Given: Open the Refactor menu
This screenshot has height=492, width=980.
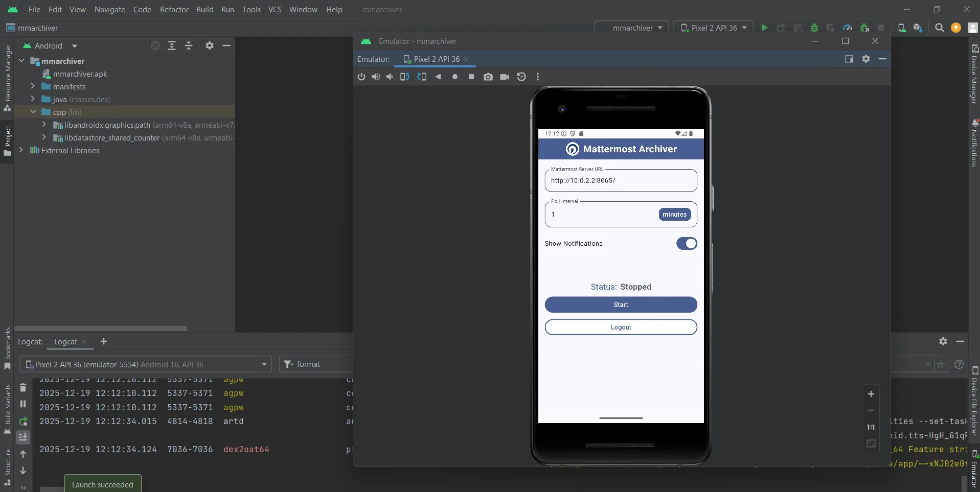Looking at the screenshot, I should [174, 10].
